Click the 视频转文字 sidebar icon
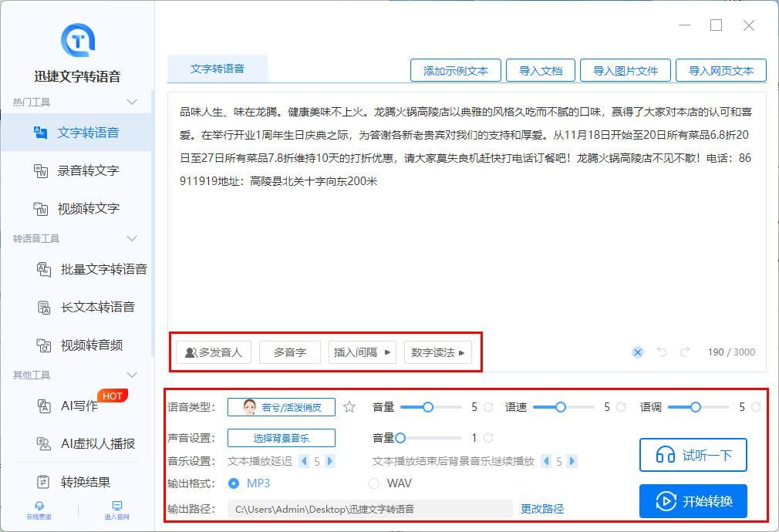 click(41, 209)
